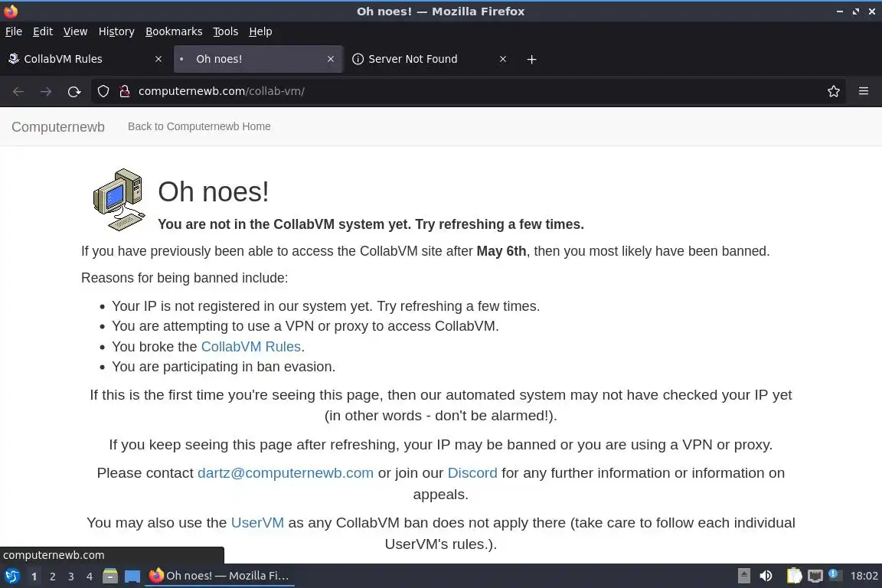Launch file manager from taskbar
This screenshot has height=588, width=882.
tap(110, 577)
